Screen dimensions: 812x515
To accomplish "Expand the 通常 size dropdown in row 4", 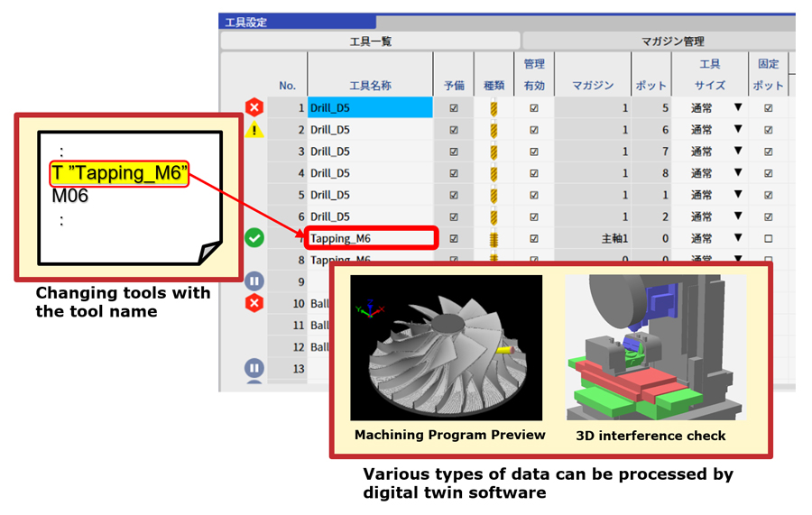I will (737, 172).
